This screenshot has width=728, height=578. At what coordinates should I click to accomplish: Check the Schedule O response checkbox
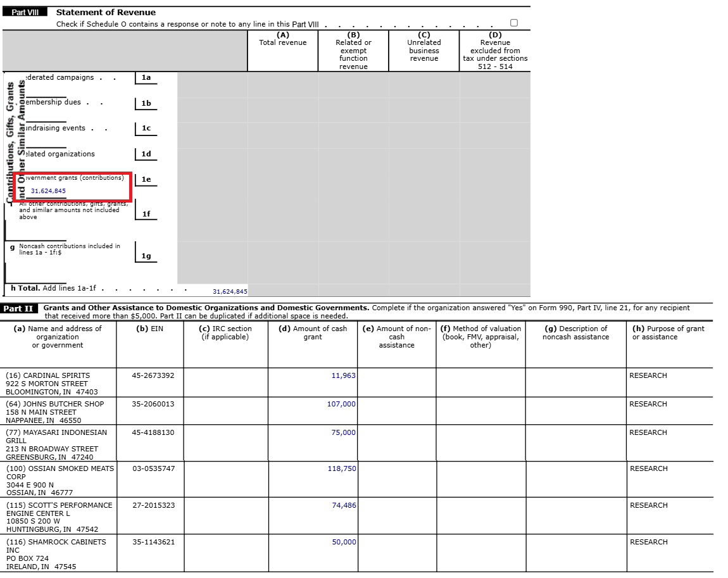coord(513,23)
